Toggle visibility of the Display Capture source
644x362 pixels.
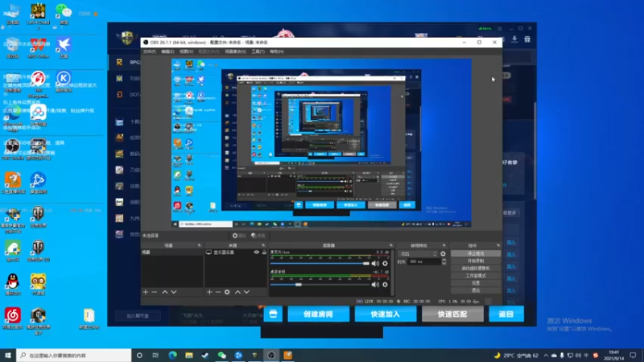click(256, 253)
